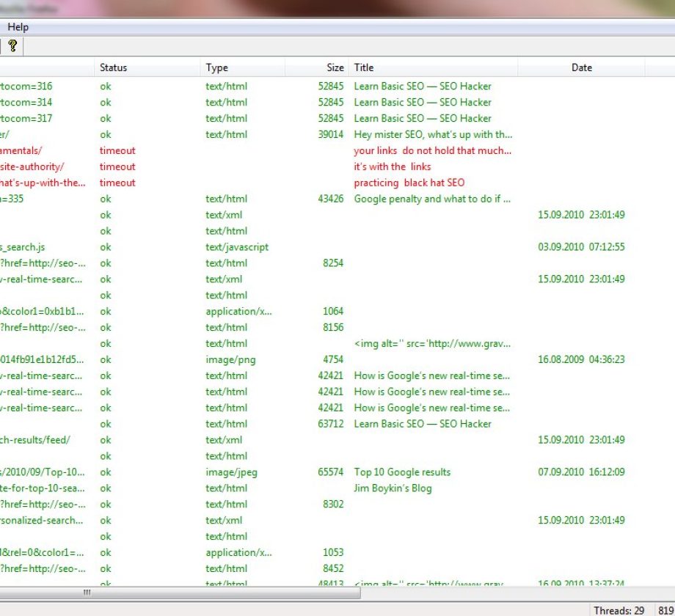Click the Size column header
Viewport: 675px width, 616px height.
point(335,67)
